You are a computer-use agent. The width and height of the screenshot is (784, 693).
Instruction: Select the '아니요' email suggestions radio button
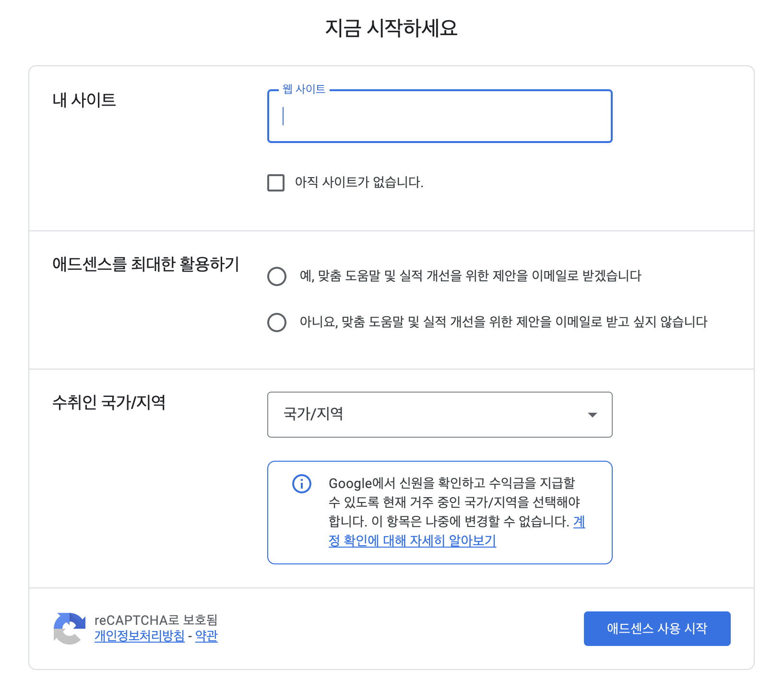(277, 323)
